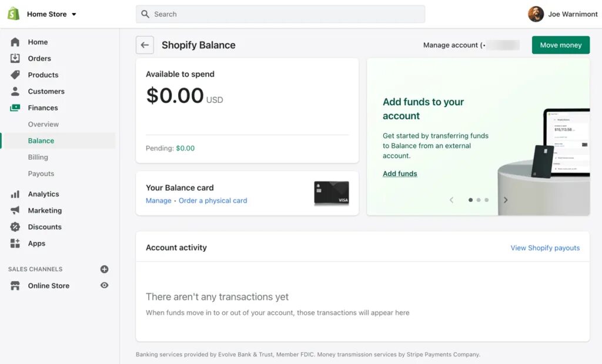This screenshot has width=602, height=364.
Task: Focus the Search input field
Action: pos(280,14)
